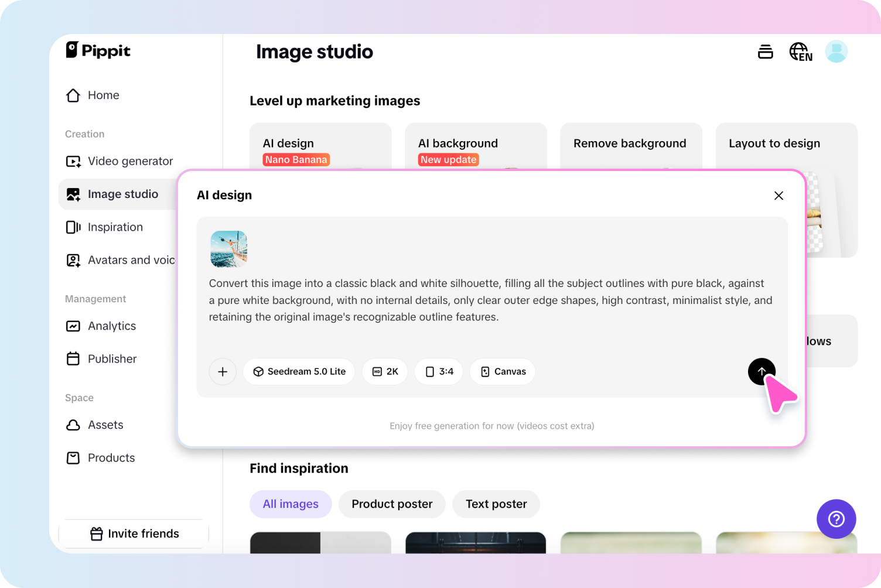Open the Home page icon
Screen dimensions: 881x588
73,95
